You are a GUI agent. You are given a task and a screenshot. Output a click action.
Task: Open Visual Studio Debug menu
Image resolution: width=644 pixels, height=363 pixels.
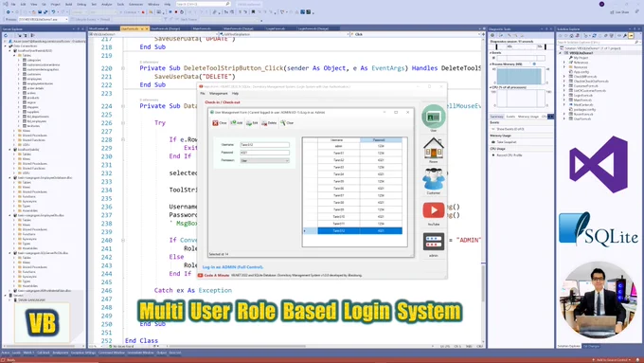81,4
